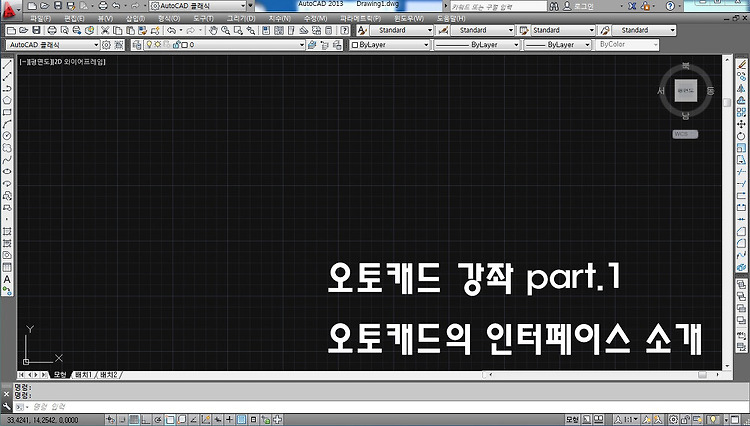Image resolution: width=750 pixels, height=426 pixels.
Task: Open the annotation scale 1:1 dropdown
Action: pyautogui.click(x=627, y=420)
